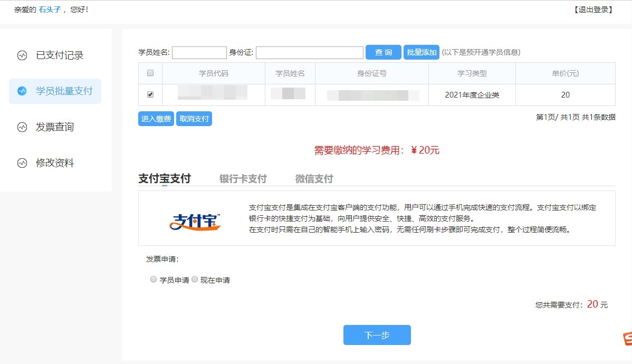Click the 下一步 button to proceed

tap(377, 334)
